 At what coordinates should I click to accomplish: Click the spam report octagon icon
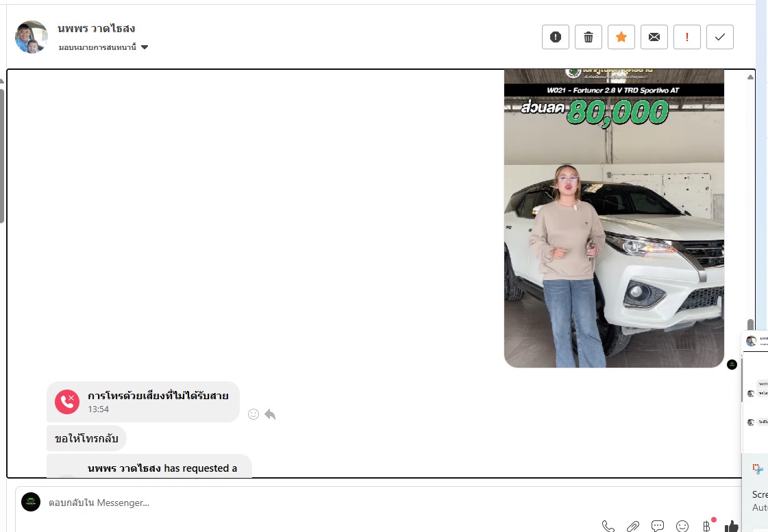[556, 37]
